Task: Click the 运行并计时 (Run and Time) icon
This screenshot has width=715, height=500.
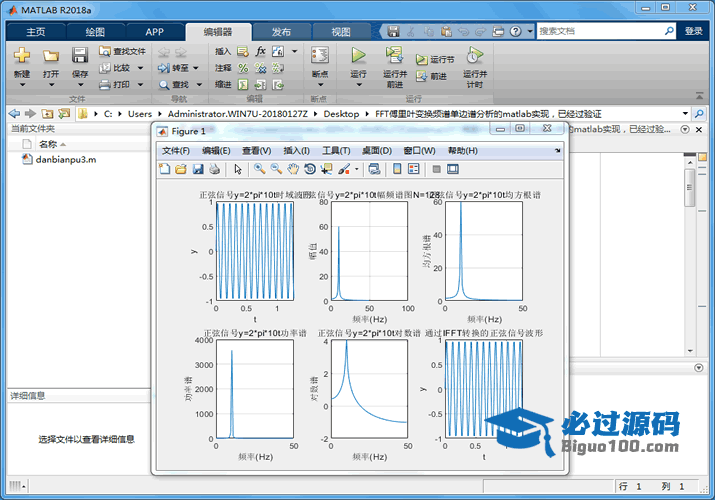Action: (x=474, y=55)
